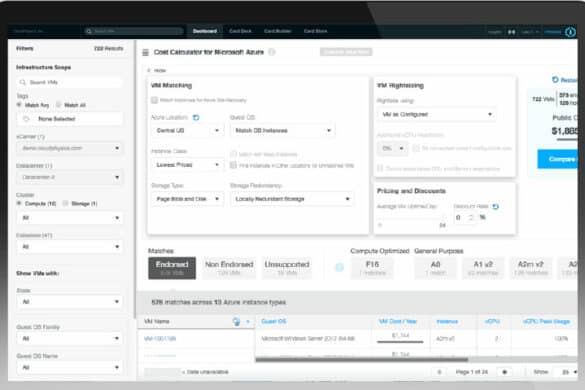Open the Instance Class Lowest Priced dropdown
Viewport: 585px width, 390px height.
187,165
